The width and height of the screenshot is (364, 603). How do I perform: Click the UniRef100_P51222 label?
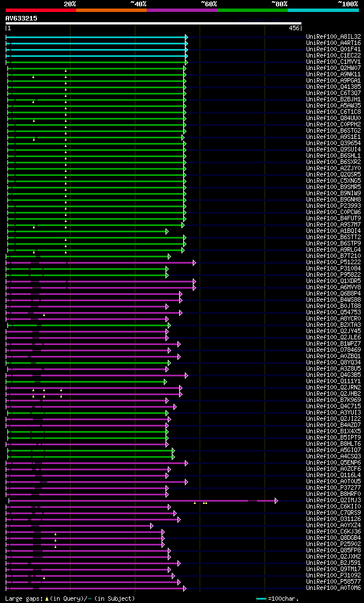[333, 262]
